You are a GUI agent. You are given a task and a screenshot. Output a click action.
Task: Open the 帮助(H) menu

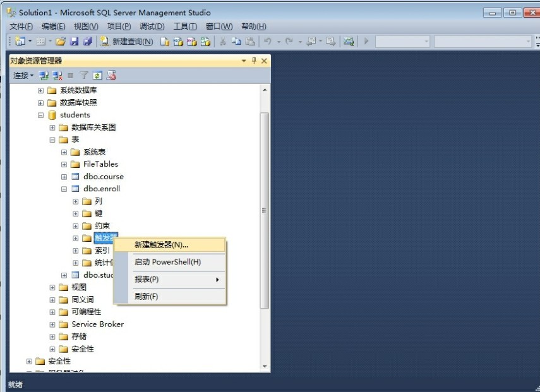(253, 27)
